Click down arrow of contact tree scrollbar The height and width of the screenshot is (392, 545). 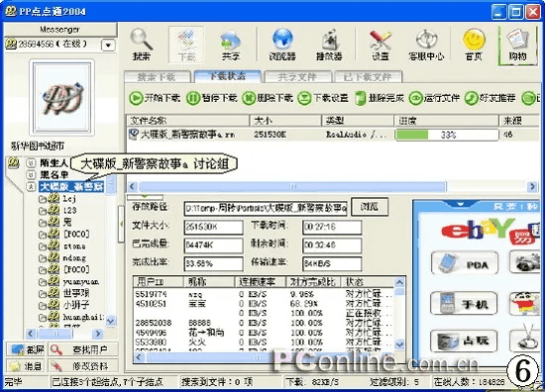click(110, 321)
